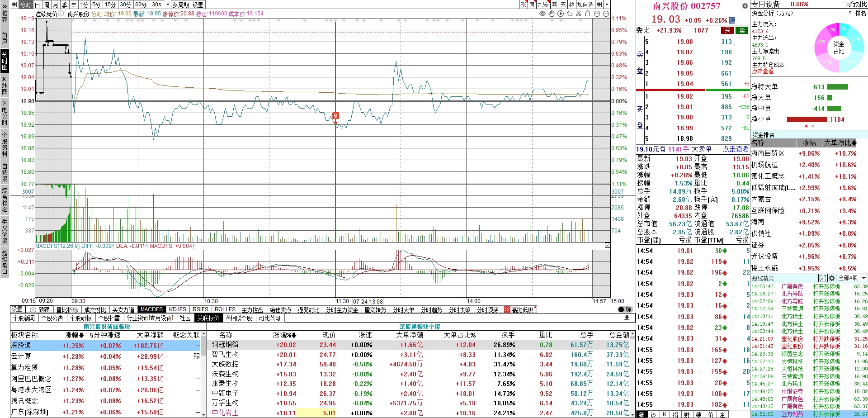This screenshot has height=418, width=868.
Task: Toggle the chart lock icon
Action: (588, 14)
